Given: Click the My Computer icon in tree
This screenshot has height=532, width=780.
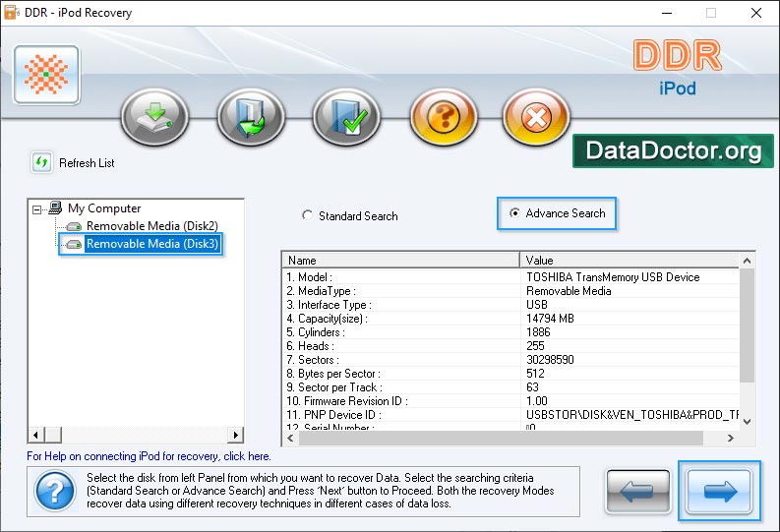Looking at the screenshot, I should click(x=55, y=207).
